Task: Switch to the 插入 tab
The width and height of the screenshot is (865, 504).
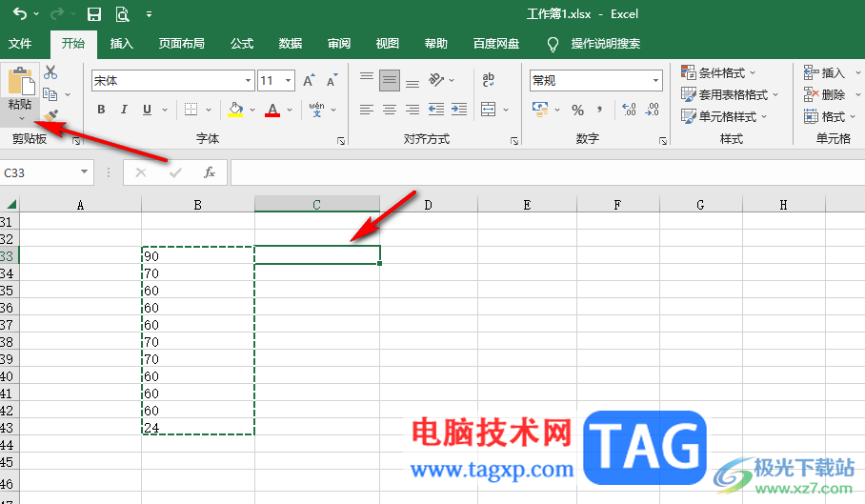Action: point(121,44)
